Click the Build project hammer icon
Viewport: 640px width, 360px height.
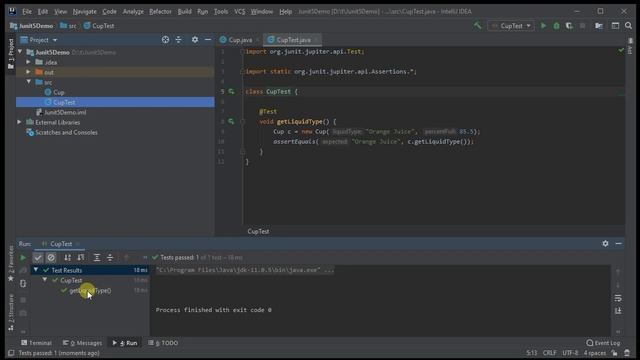[477, 26]
